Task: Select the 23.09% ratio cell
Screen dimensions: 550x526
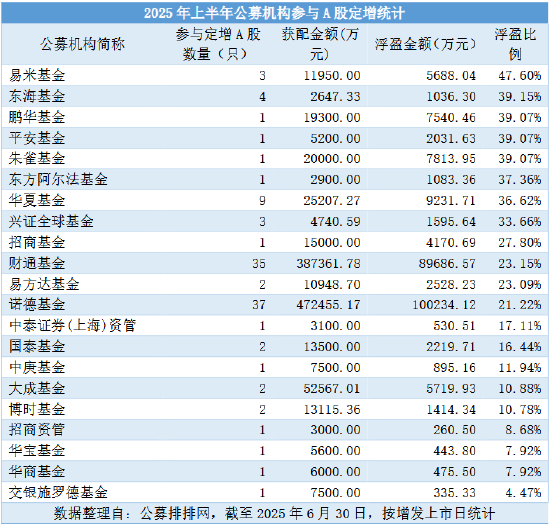Action: (520, 285)
